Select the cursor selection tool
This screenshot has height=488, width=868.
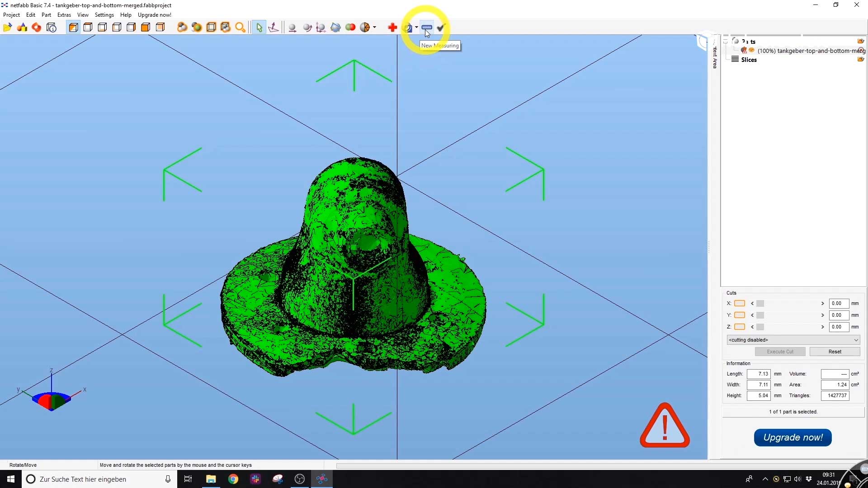pyautogui.click(x=259, y=27)
